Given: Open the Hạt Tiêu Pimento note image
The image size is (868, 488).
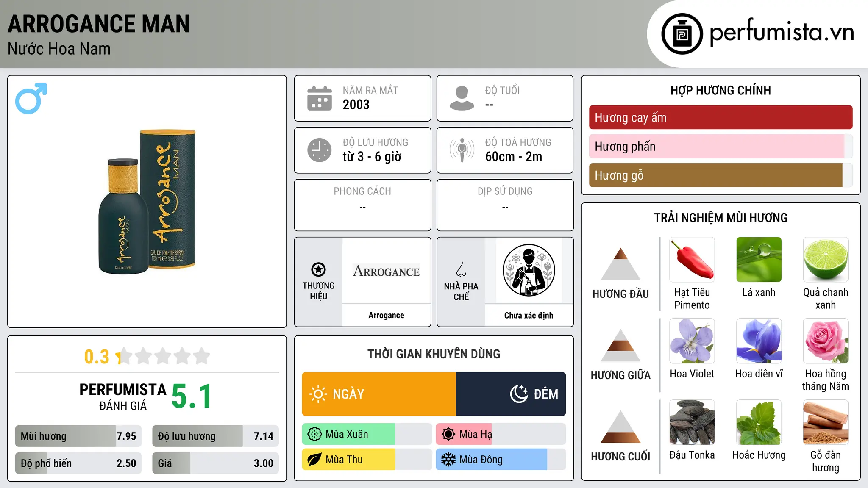Looking at the screenshot, I should pos(692,260).
